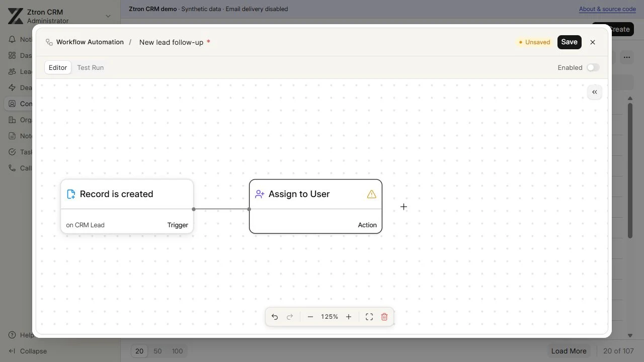Redo the last workflow edit
Viewport: 644px width, 362px height.
290,317
